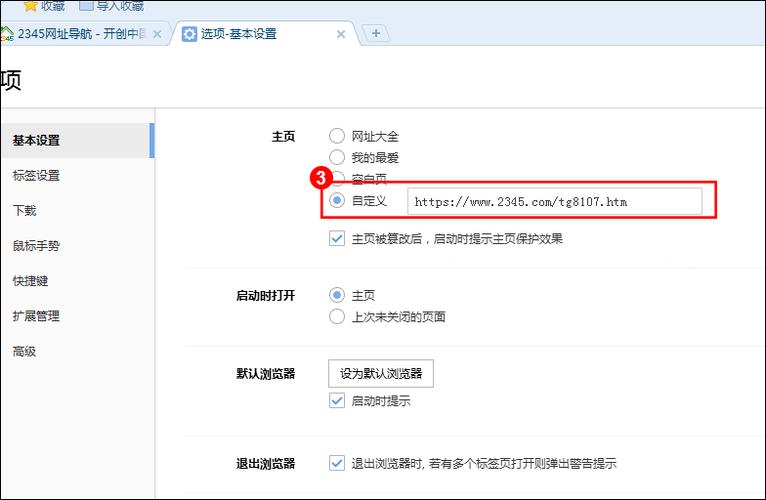Toggle the 启动时提示 checkbox
The width and height of the screenshot is (766, 500).
coord(337,401)
